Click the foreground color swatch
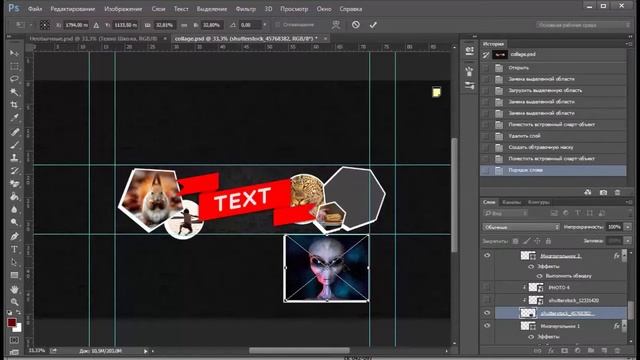 11,322
